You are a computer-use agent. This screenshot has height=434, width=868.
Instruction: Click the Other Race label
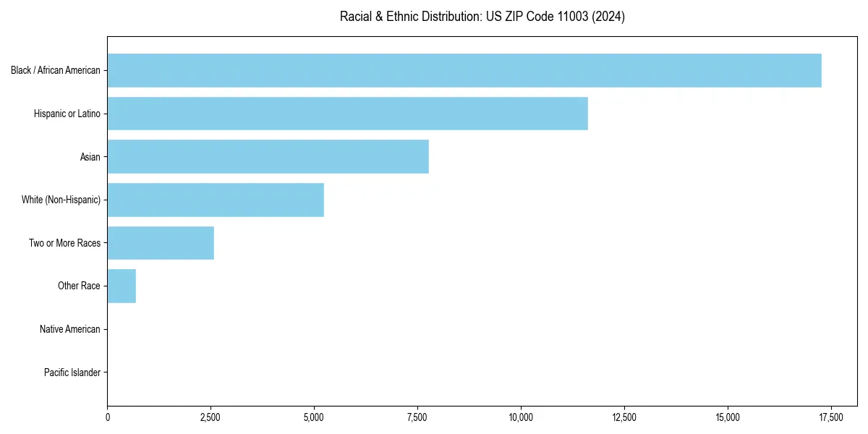[x=80, y=286]
